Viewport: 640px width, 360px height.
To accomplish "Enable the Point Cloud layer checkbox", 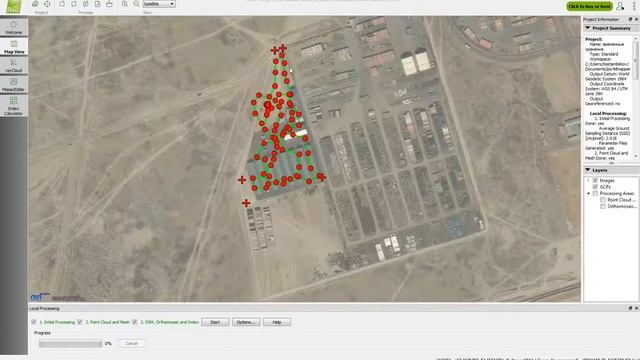I will 603,200.
